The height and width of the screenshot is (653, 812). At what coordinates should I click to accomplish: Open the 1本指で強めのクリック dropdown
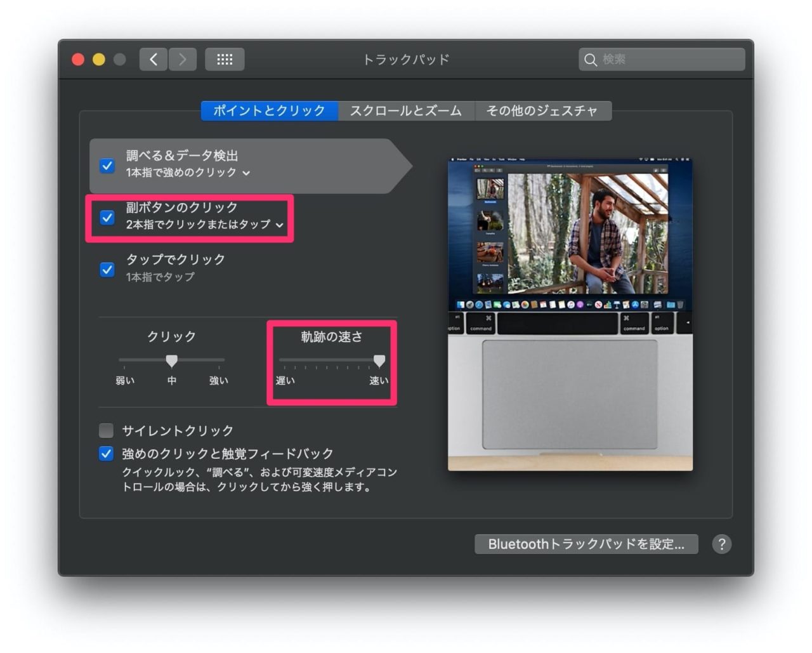247,173
